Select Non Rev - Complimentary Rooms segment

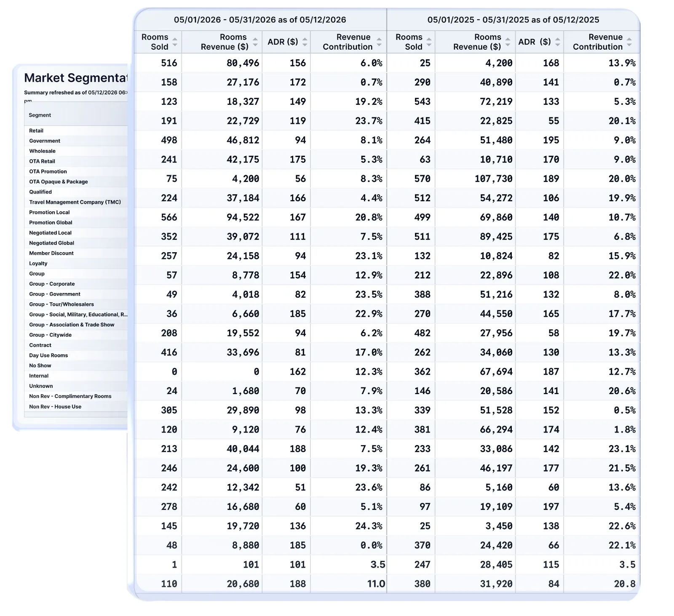tap(76, 396)
